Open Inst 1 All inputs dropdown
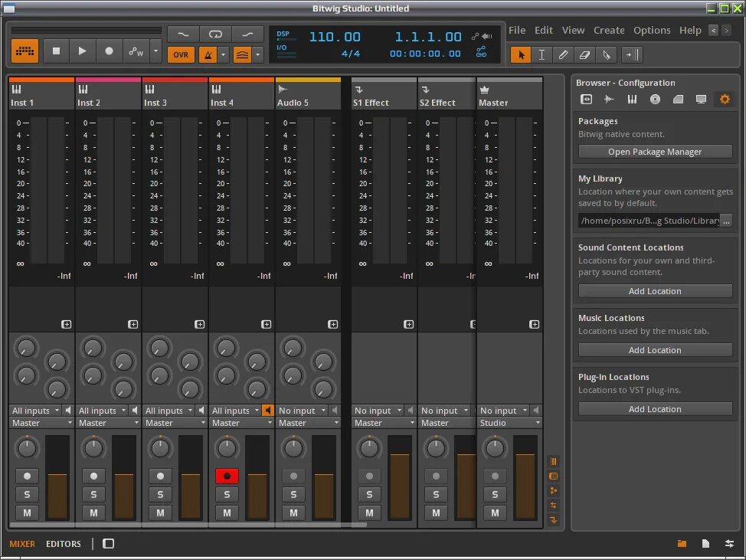Screen dimensions: 746x560 point(36,410)
